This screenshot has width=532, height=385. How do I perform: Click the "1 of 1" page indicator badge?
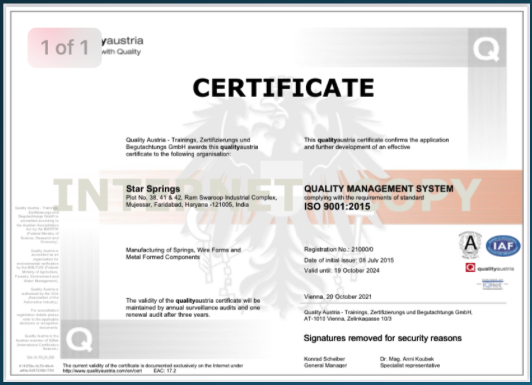(x=64, y=47)
